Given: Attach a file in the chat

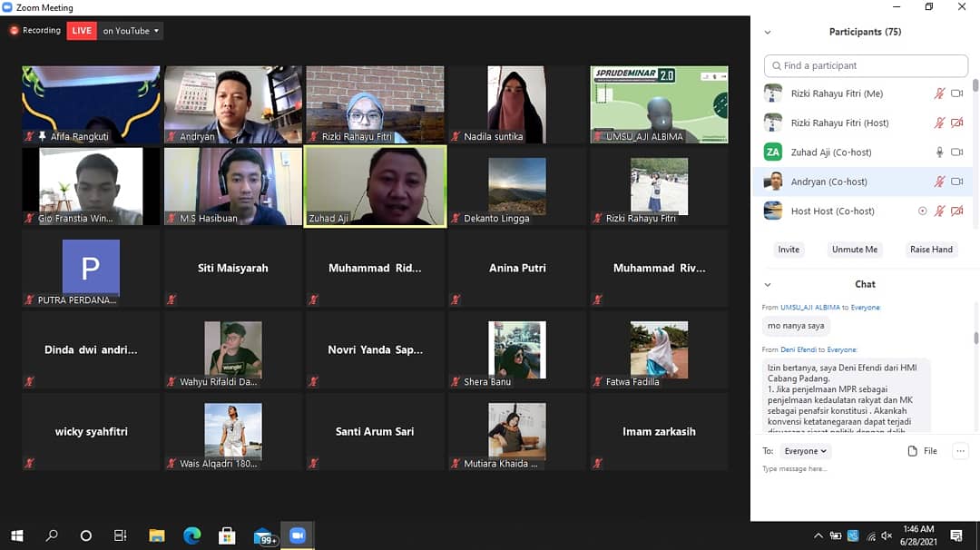Looking at the screenshot, I should (922, 451).
